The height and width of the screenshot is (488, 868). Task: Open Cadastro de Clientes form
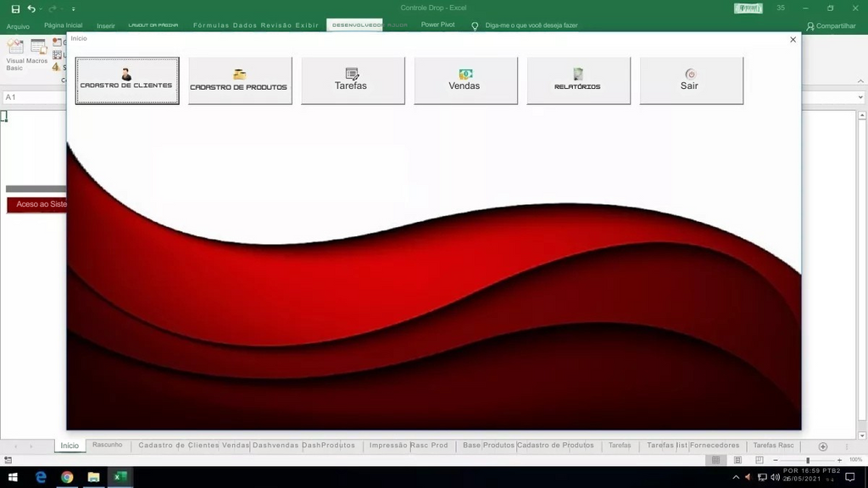[x=127, y=80]
